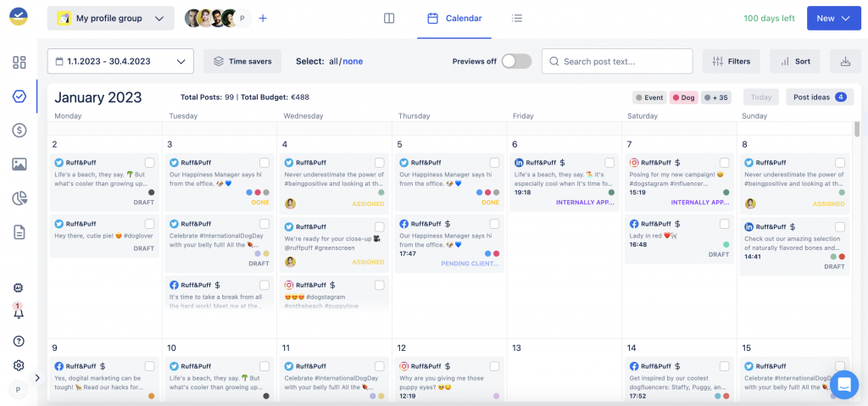
Task: Open the analytics pie chart icon
Action: click(19, 198)
